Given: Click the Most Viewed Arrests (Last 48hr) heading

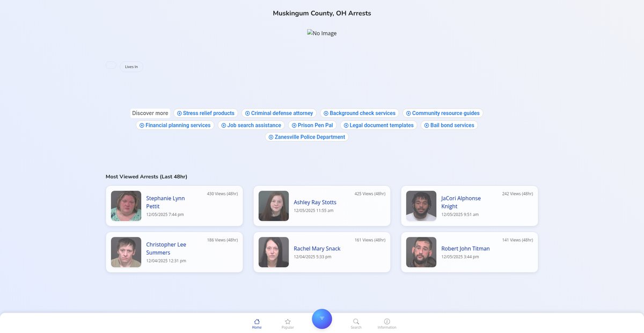Looking at the screenshot, I should pos(147,177).
